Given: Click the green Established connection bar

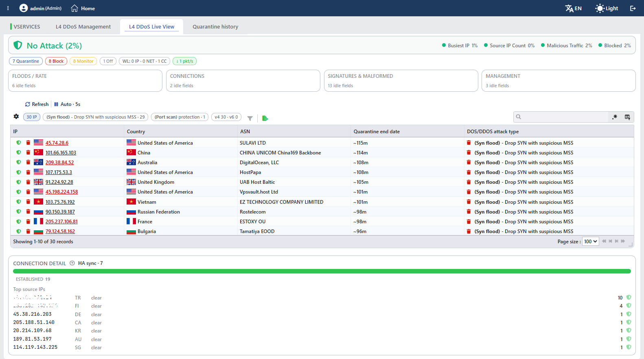Looking at the screenshot, I should coord(322,271).
